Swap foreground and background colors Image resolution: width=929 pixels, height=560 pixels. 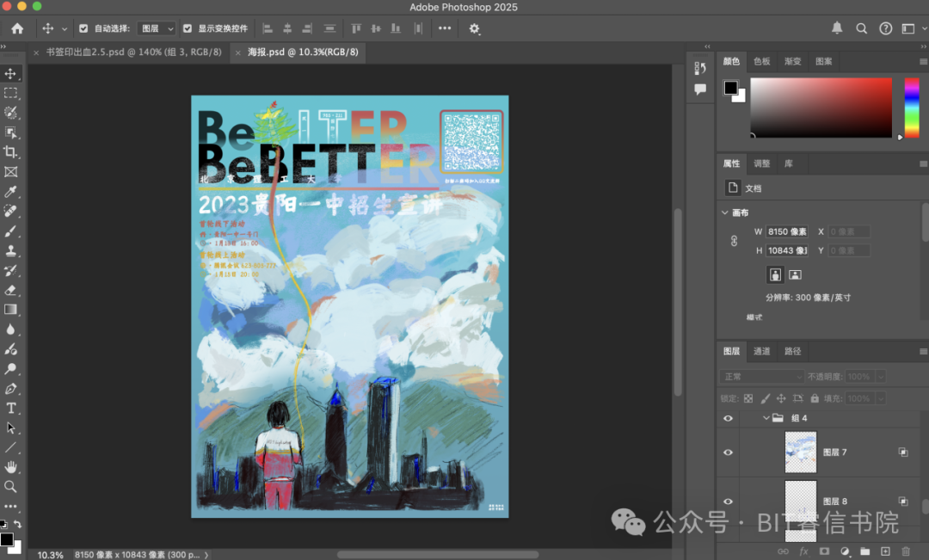[18, 525]
